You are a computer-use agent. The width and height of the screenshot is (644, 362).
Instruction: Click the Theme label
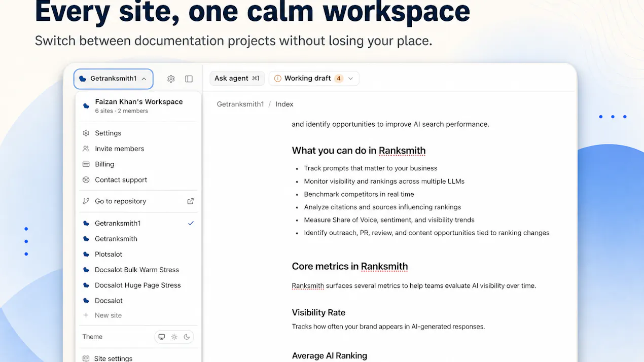pyautogui.click(x=92, y=337)
